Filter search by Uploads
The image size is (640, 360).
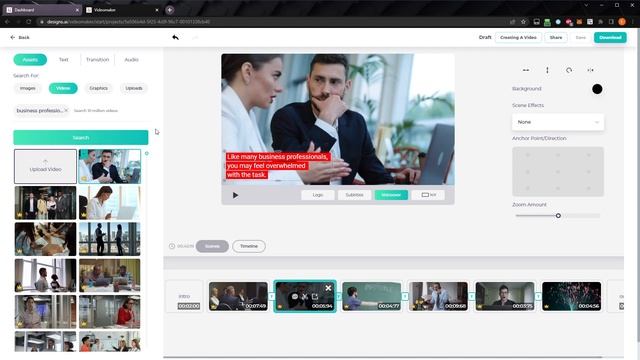[134, 88]
